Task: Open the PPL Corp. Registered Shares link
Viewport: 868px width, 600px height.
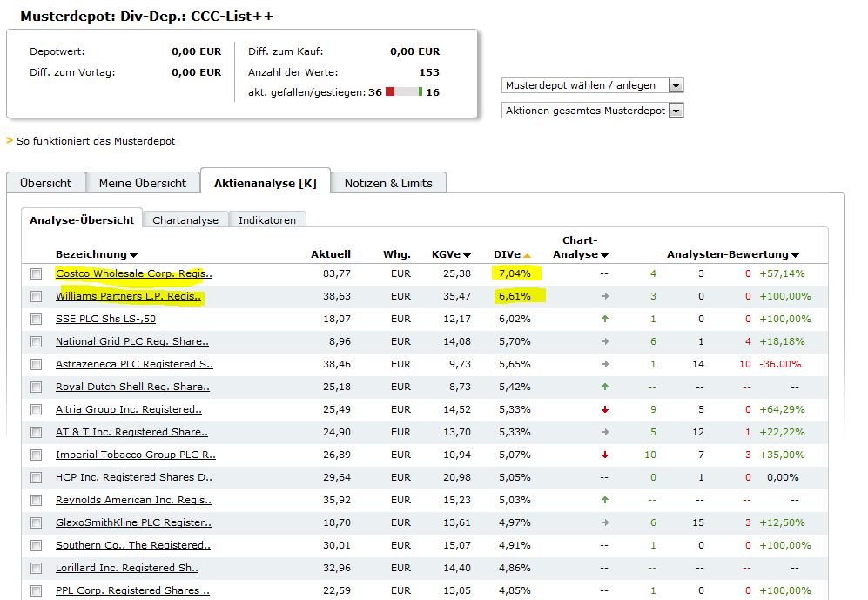Action: tap(133, 590)
